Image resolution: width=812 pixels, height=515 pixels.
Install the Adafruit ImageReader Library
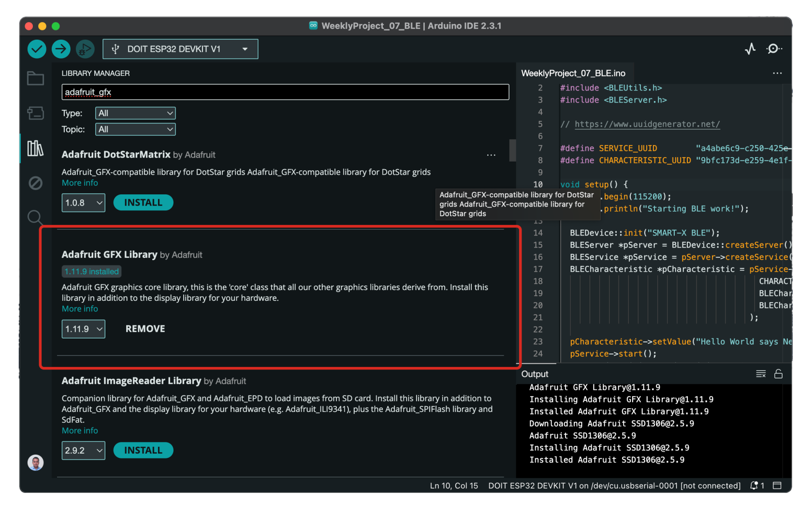(143, 450)
